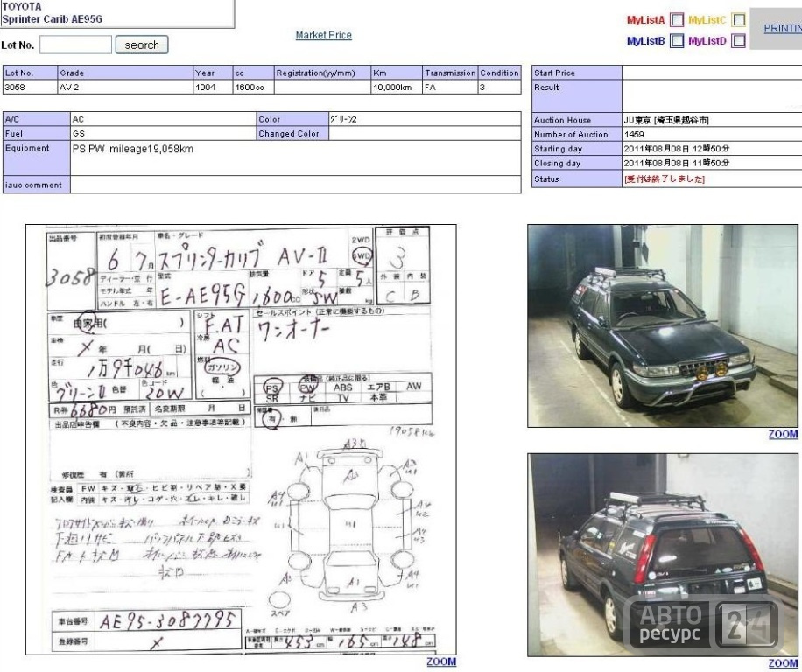Click the Auction House value cell
Screen dimensions: 802x672
pyautogui.click(x=712, y=120)
